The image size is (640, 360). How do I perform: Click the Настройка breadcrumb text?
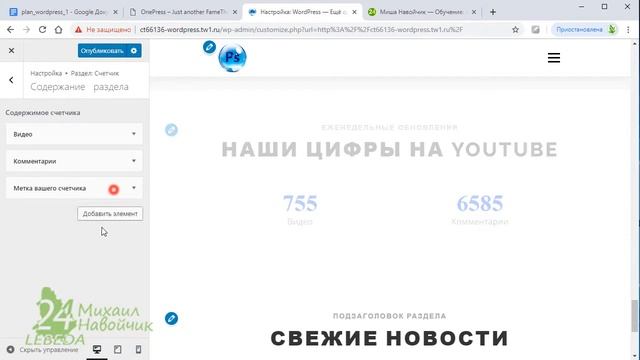[46, 73]
